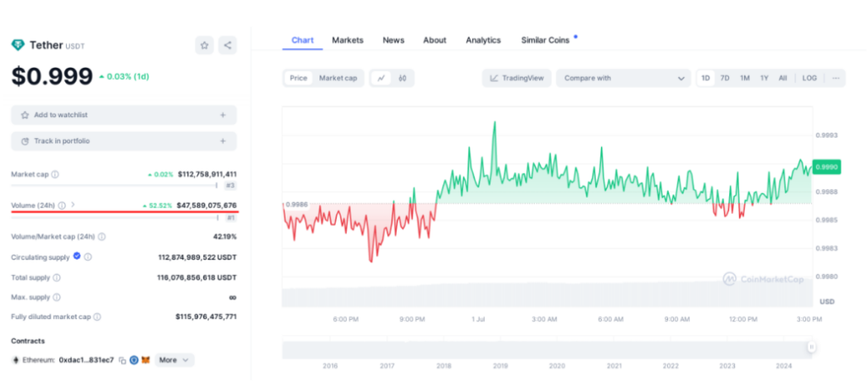Show info for Market cap
This screenshot has height=392, width=868.
tap(55, 174)
